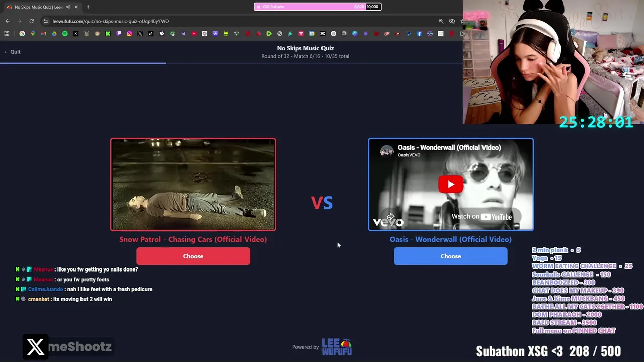644x362 pixels.
Task: View site information in address bar
Action: tap(46, 21)
